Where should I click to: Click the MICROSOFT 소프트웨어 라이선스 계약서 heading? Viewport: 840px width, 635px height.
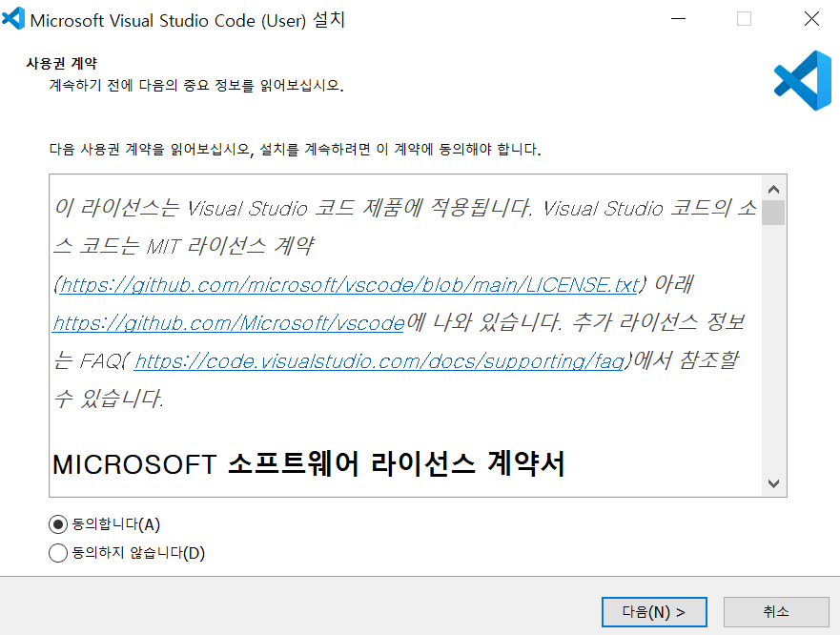(309, 464)
